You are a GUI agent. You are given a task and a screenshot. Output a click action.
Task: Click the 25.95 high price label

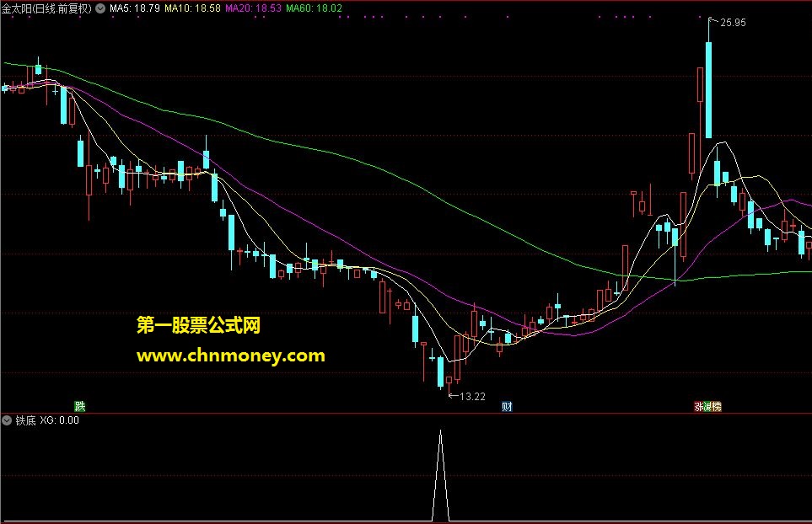pyautogui.click(x=733, y=22)
